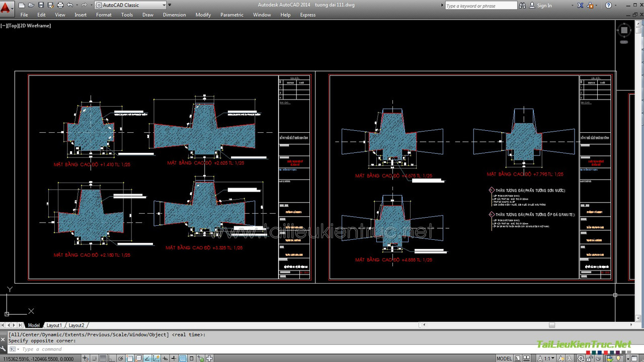Viewport: 644px width, 362px height.
Task: Toggle Grid Display in status bar
Action: click(103, 358)
